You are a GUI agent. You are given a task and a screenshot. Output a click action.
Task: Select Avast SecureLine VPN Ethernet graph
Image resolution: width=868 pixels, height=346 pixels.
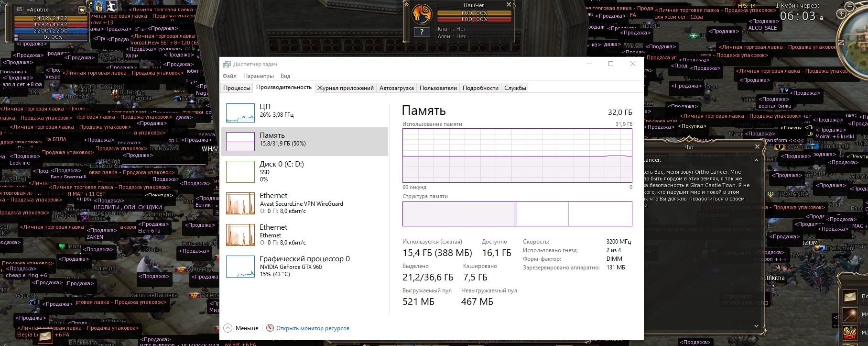[x=240, y=203]
